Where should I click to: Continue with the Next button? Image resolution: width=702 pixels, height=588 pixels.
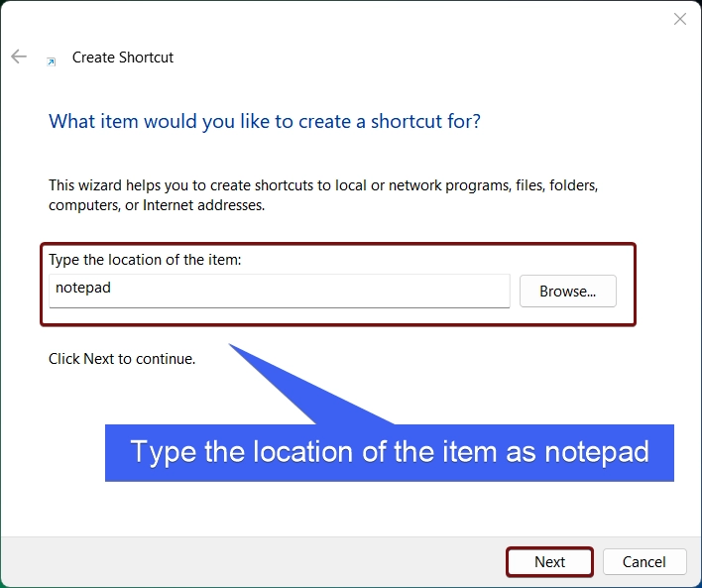point(549,561)
